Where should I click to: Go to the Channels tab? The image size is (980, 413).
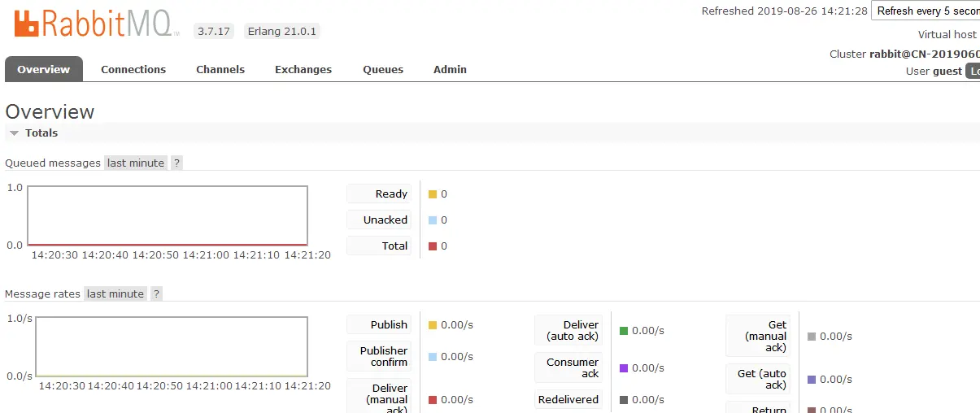click(220, 69)
